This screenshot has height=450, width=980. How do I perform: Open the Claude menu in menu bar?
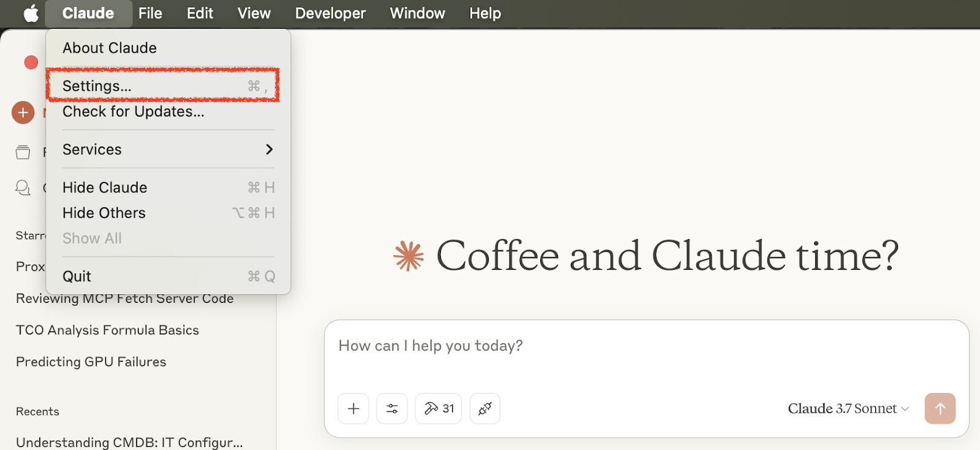tap(88, 13)
